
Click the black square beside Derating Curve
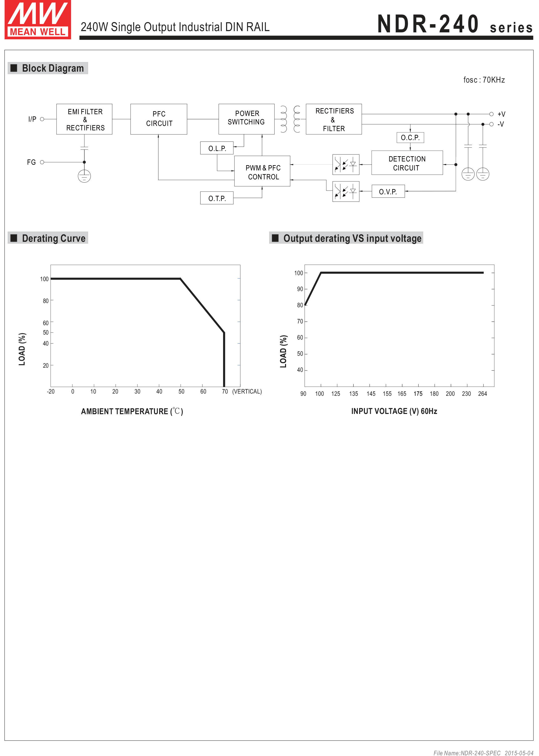point(14,238)
